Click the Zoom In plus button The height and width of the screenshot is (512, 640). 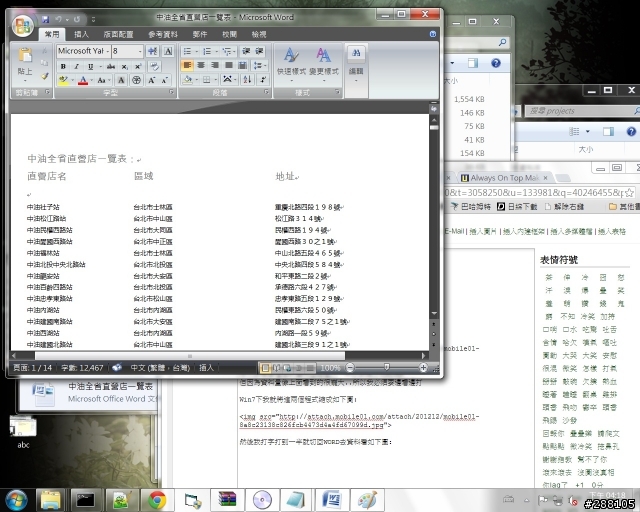[423, 368]
